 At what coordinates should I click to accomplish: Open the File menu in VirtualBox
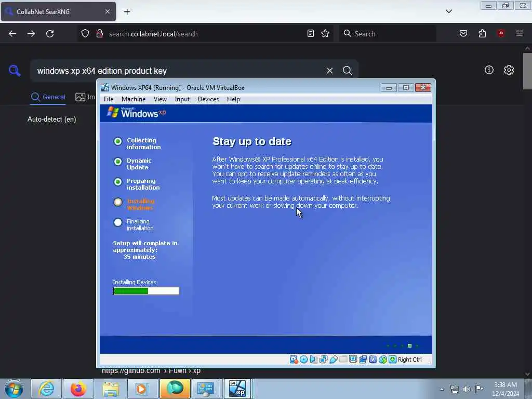click(x=109, y=99)
